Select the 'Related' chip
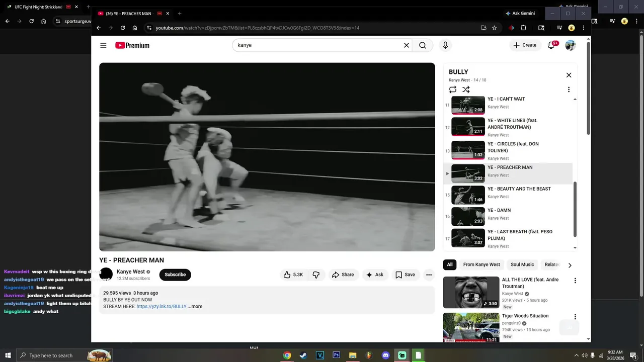644x362 pixels. click(552, 264)
